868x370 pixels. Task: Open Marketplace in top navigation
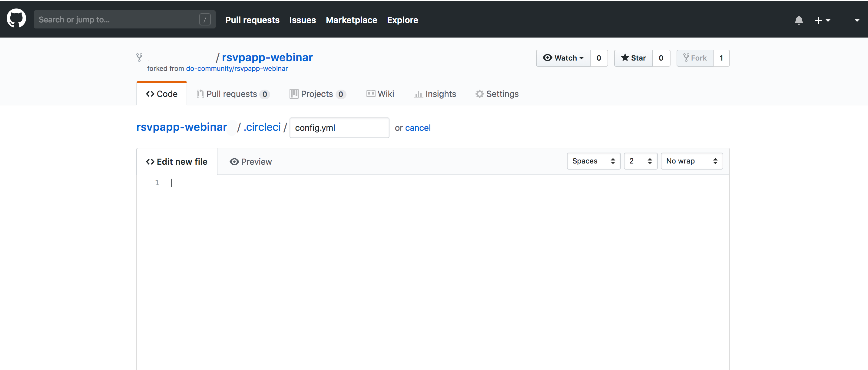(x=351, y=20)
